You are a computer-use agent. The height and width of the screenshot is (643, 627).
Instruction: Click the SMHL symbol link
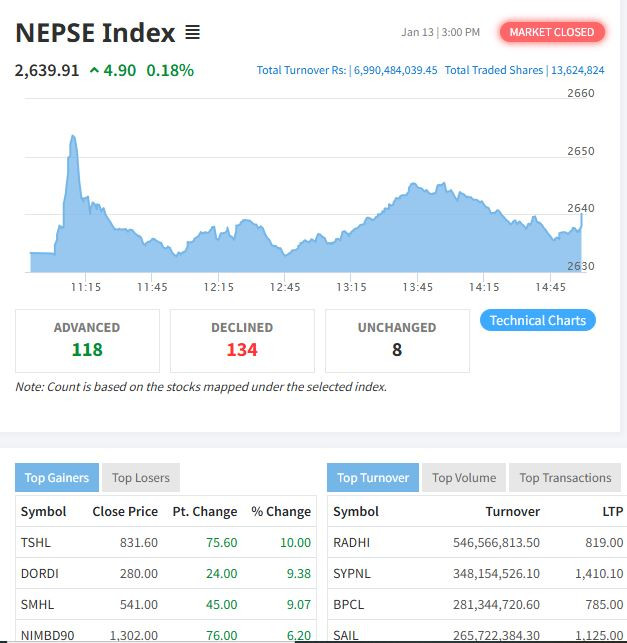pos(36,605)
